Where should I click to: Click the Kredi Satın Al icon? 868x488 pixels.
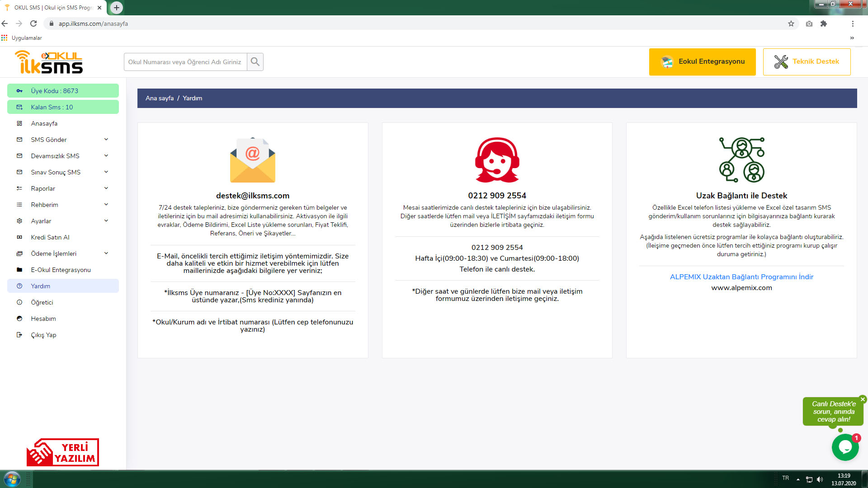click(19, 237)
